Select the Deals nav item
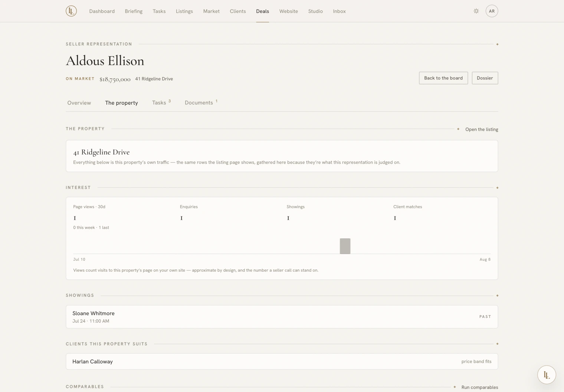Image resolution: width=564 pixels, height=392 pixels. (262, 11)
